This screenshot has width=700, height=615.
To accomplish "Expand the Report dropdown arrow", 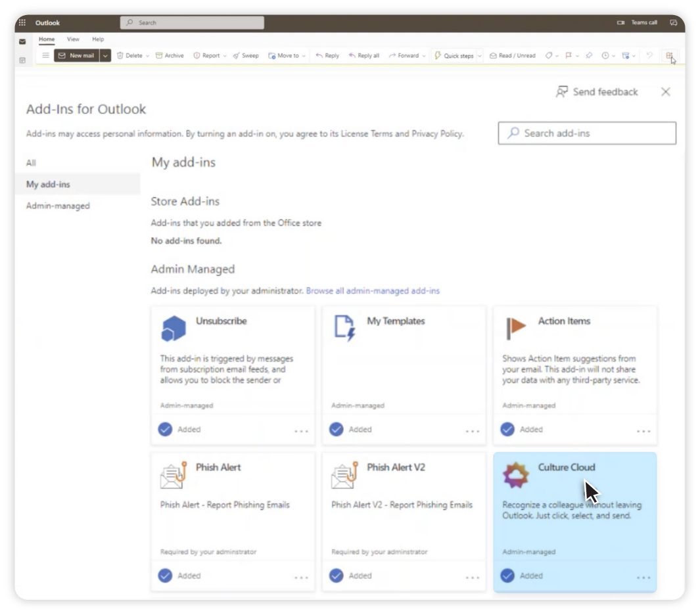I will click(x=225, y=56).
